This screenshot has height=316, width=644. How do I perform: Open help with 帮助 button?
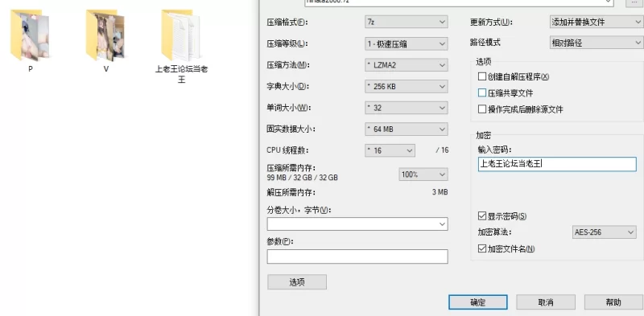613,302
